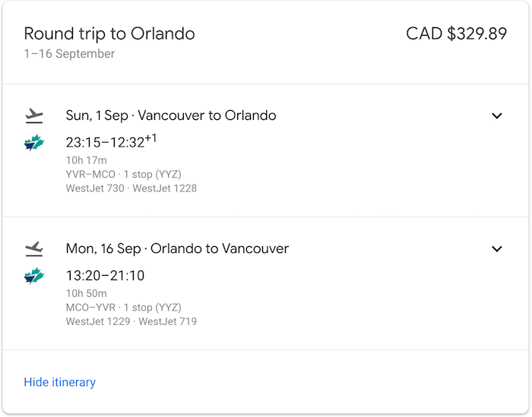Expand the Orlando to Vancouver flight details
The image size is (532, 417).
(497, 249)
